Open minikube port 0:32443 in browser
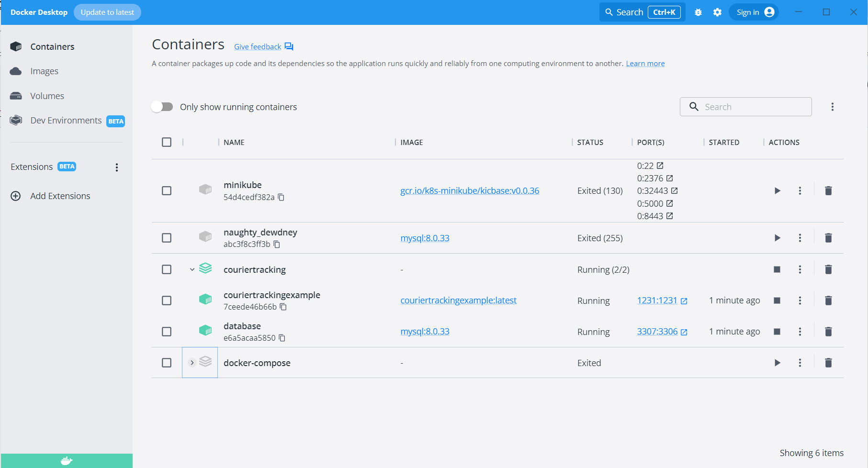868x468 pixels. (674, 190)
